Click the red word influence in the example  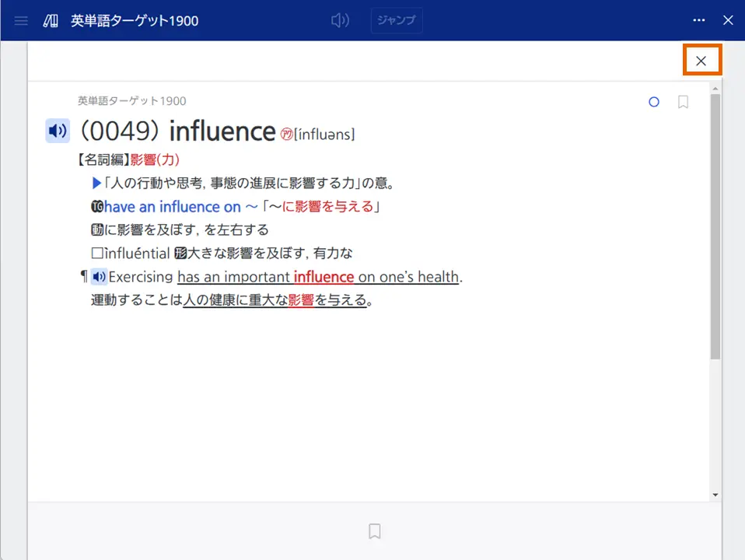tap(324, 277)
